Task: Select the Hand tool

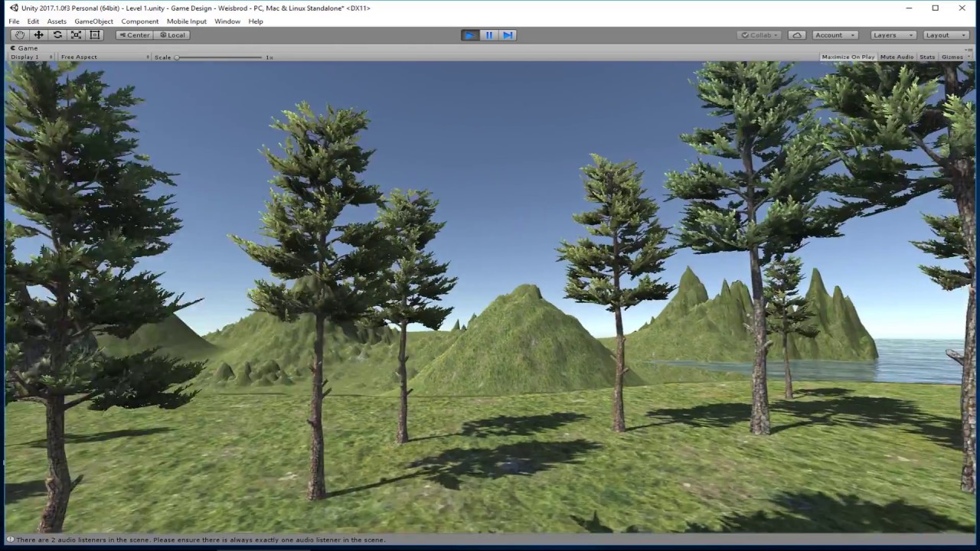Action: [x=20, y=35]
